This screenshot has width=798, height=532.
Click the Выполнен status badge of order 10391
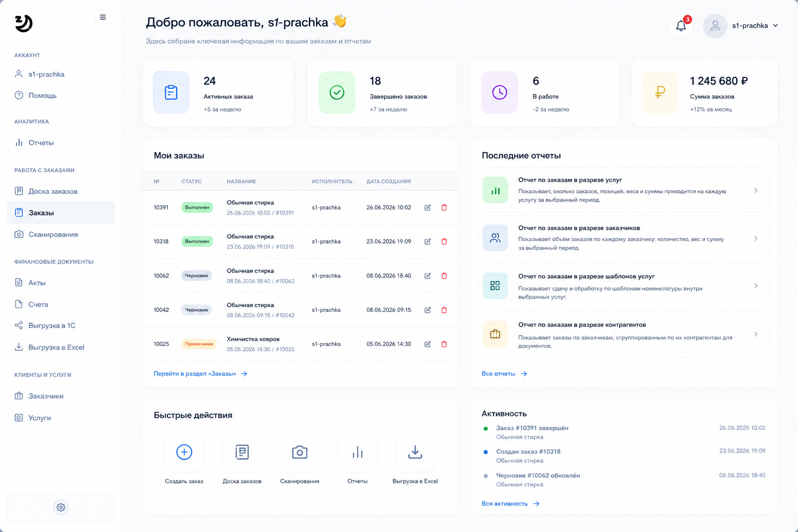197,207
